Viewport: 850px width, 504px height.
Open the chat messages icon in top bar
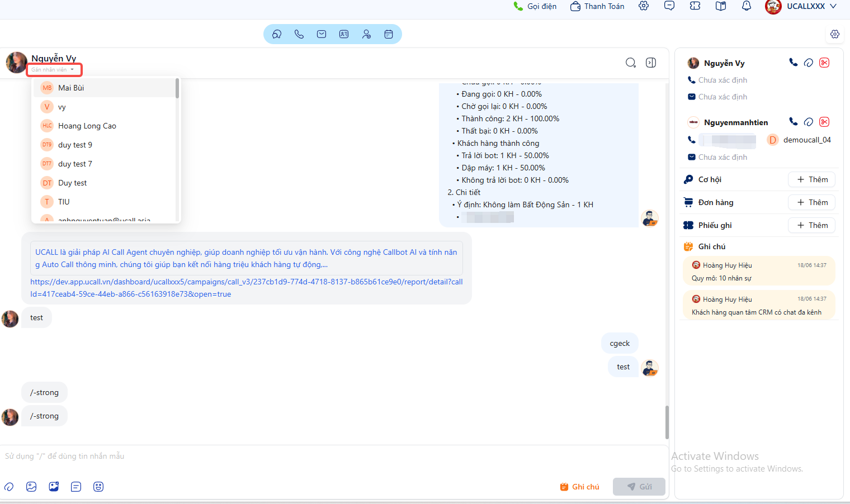click(669, 6)
